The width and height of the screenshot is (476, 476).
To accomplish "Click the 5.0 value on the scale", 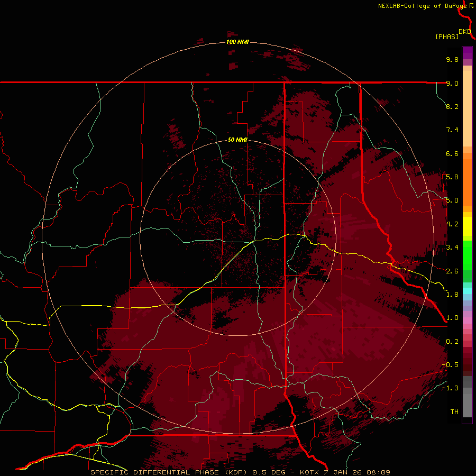I will [452, 200].
